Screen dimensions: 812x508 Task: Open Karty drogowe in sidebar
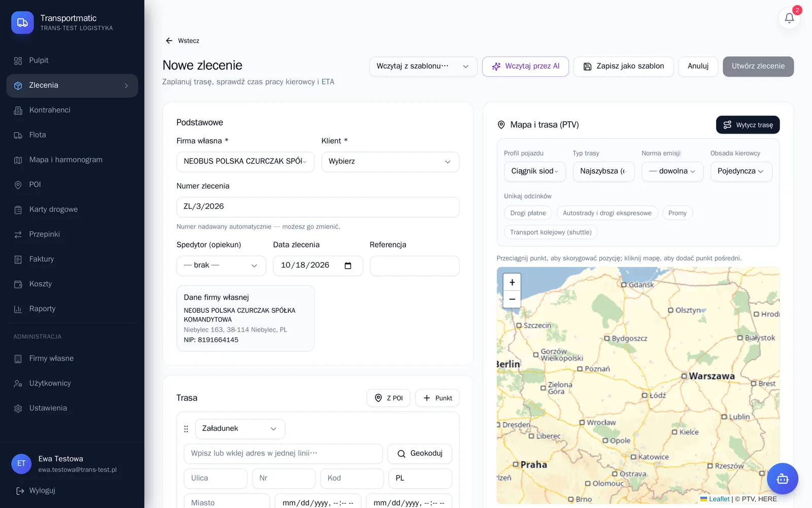coord(72,210)
